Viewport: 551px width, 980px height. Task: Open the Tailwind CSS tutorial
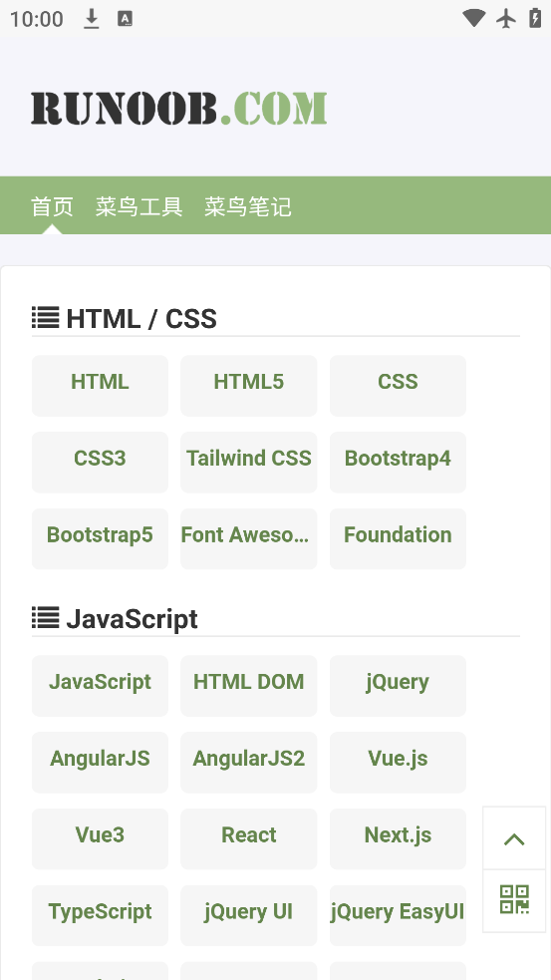[249, 463]
